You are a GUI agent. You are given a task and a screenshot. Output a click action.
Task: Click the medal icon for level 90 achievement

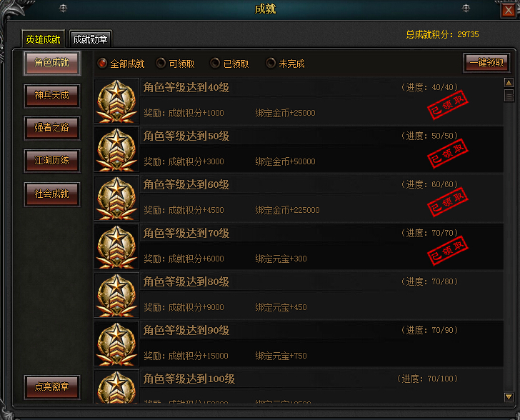click(116, 344)
